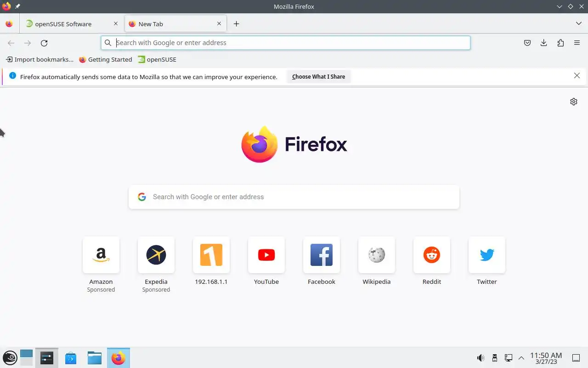This screenshot has width=588, height=368.
Task: Click the Show Desktop button in panel
Action: (x=576, y=358)
